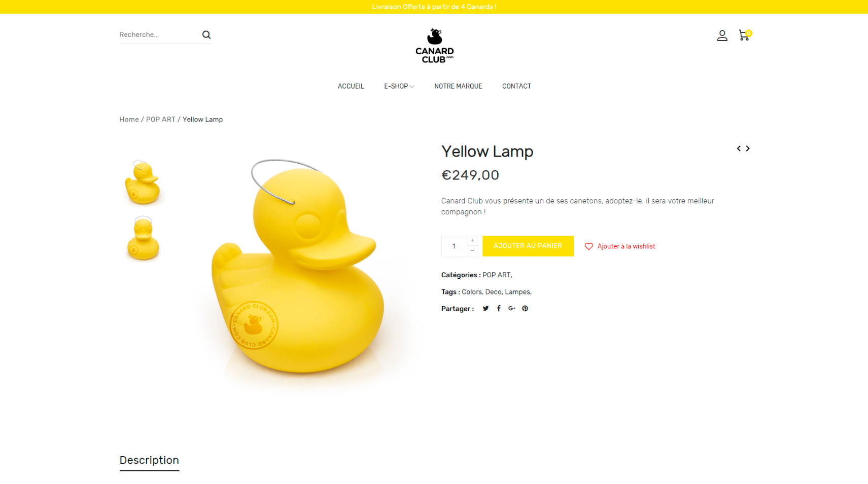Decrease quantity with the minus stepper

point(472,251)
